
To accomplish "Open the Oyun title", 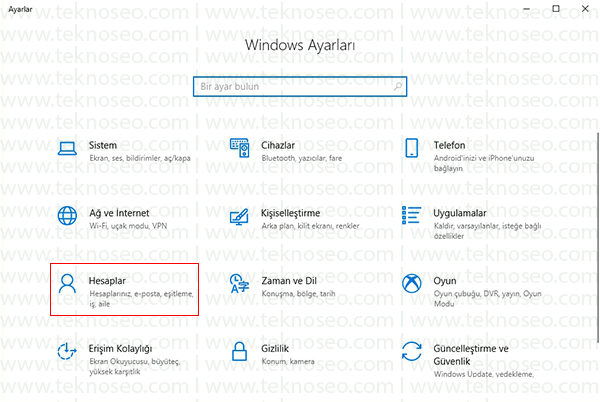I will tap(445, 281).
